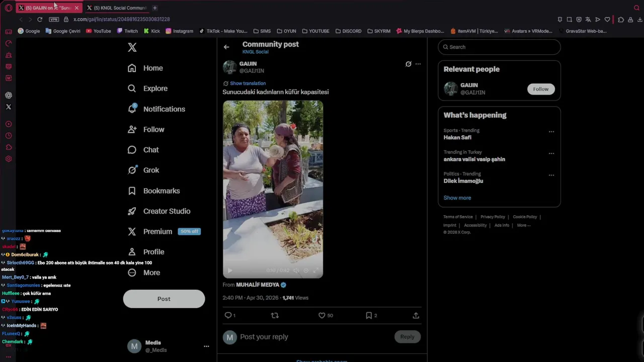Open the Premium page
This screenshot has height=362, width=644.
pos(164,232)
